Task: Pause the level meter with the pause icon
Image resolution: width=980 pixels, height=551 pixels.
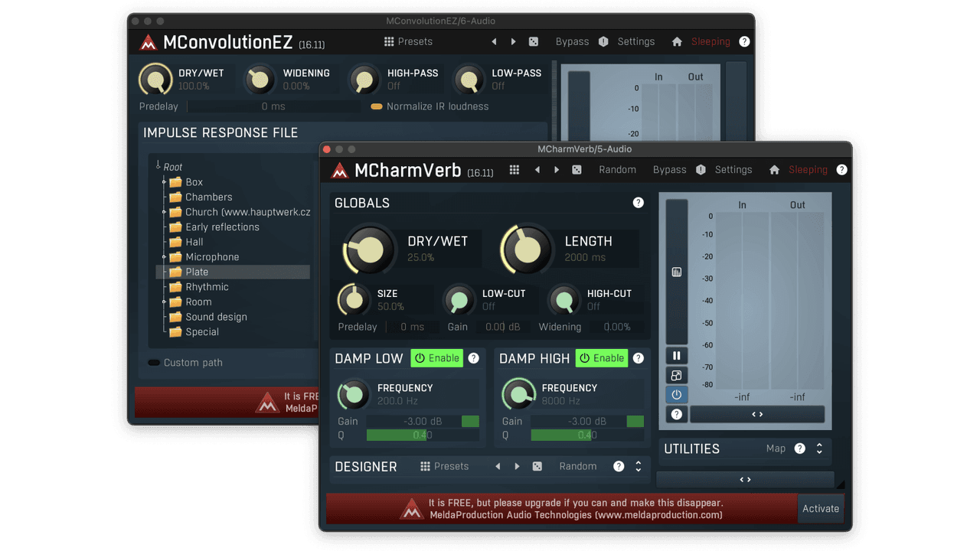Action: pyautogui.click(x=677, y=355)
